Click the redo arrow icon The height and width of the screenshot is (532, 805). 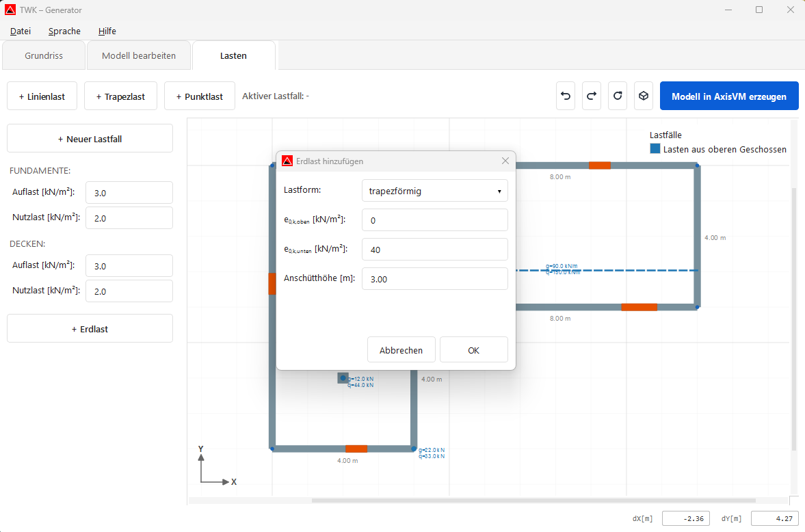pyautogui.click(x=592, y=96)
